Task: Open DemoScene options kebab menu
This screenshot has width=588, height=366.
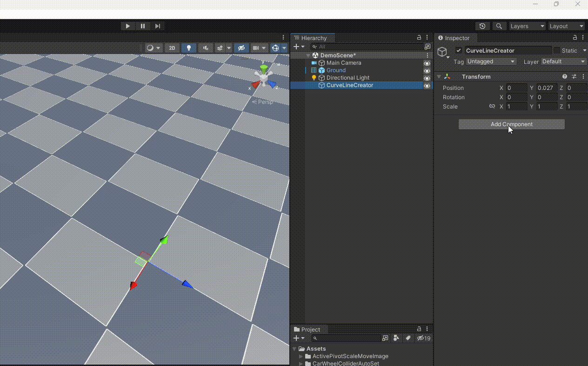Action: (x=428, y=55)
